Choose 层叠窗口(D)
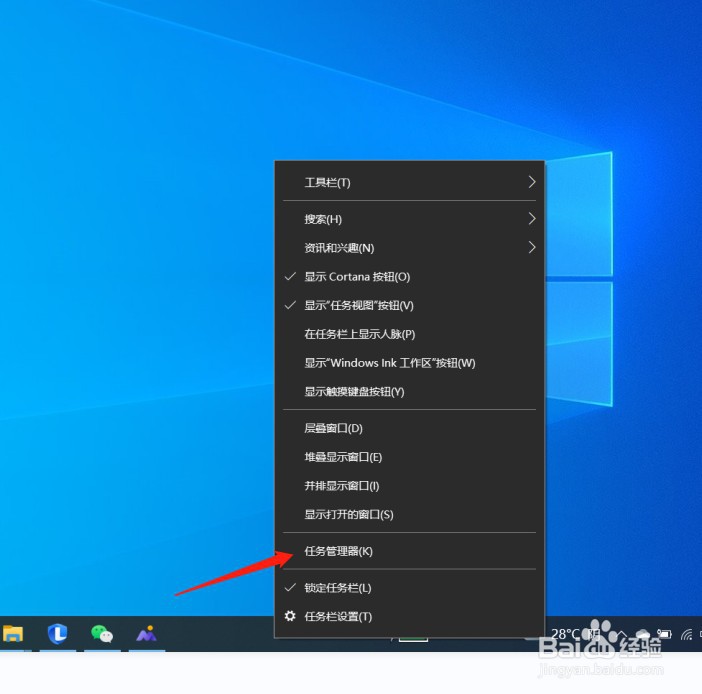This screenshot has height=694, width=702. point(409,428)
